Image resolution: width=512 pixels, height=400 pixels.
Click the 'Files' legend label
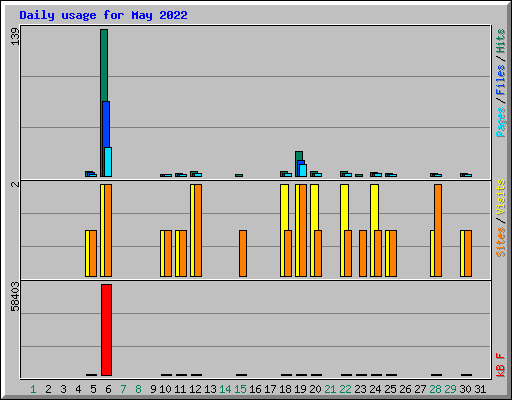(500, 80)
